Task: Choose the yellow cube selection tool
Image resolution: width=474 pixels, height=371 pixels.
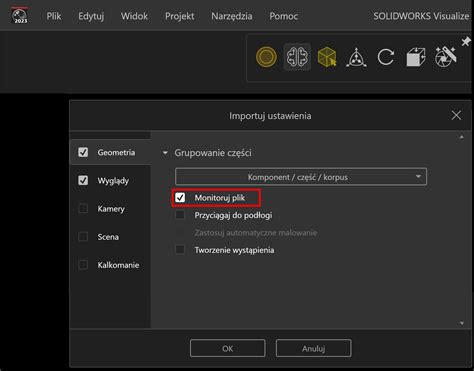Action: (327, 57)
